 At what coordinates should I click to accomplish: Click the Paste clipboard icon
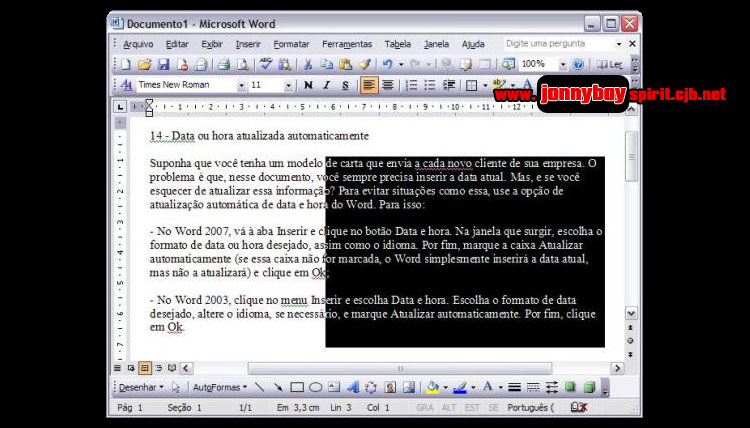[x=345, y=64]
